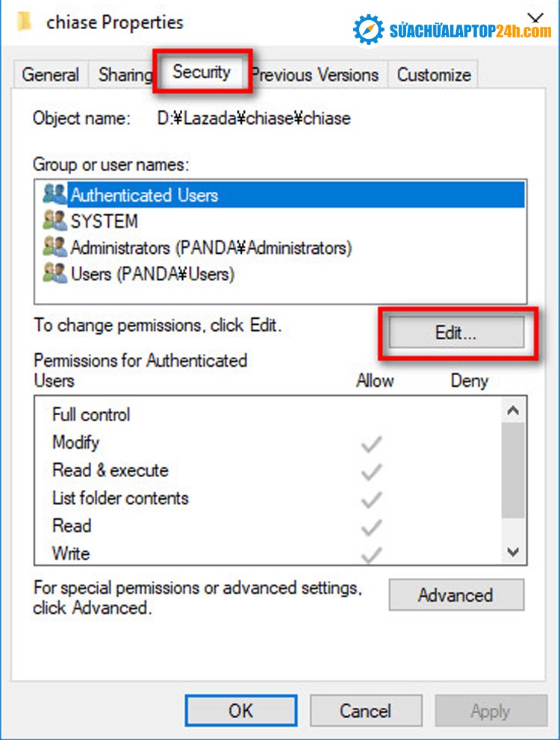
Task: Open Advanced security settings
Action: coord(455,595)
